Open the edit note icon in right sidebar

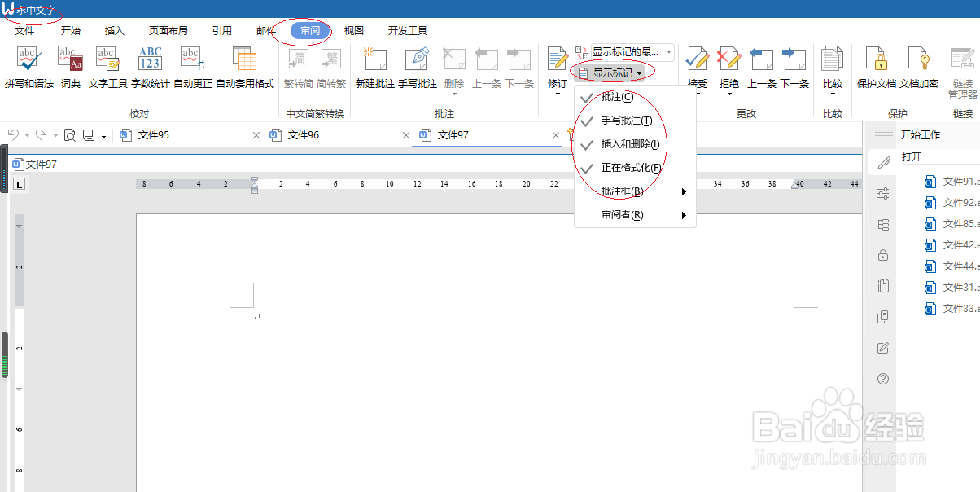883,348
